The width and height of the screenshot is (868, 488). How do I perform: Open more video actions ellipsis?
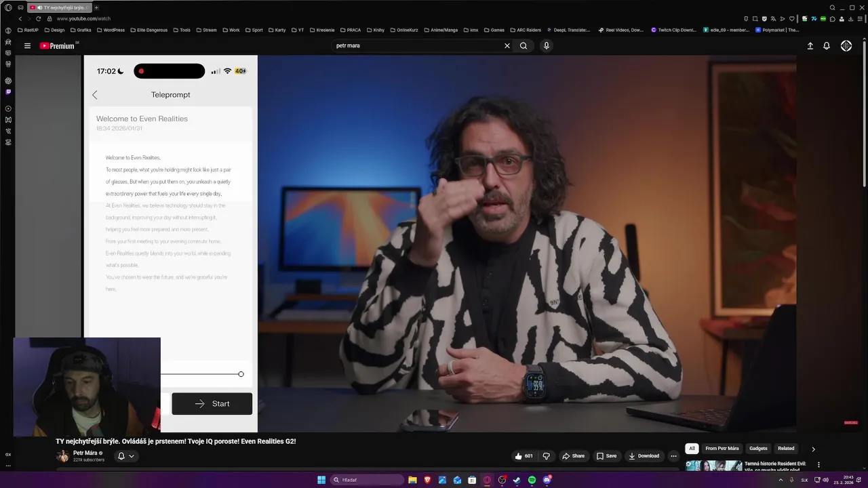(x=673, y=456)
